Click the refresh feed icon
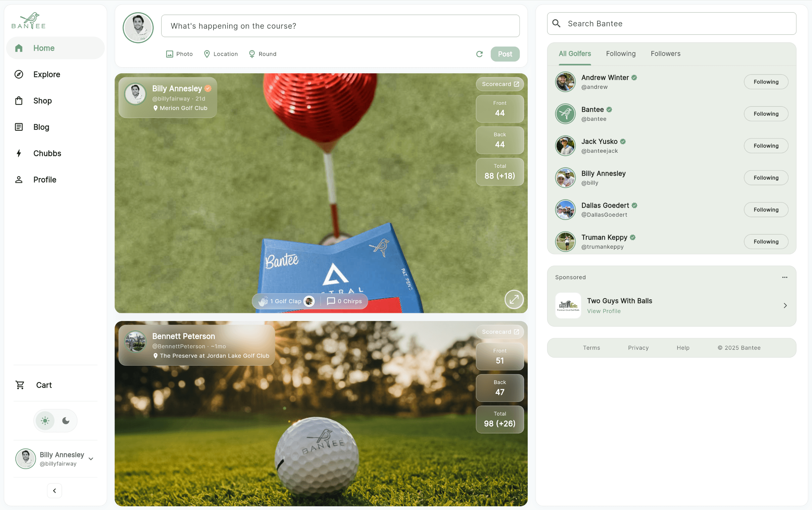 tap(479, 54)
